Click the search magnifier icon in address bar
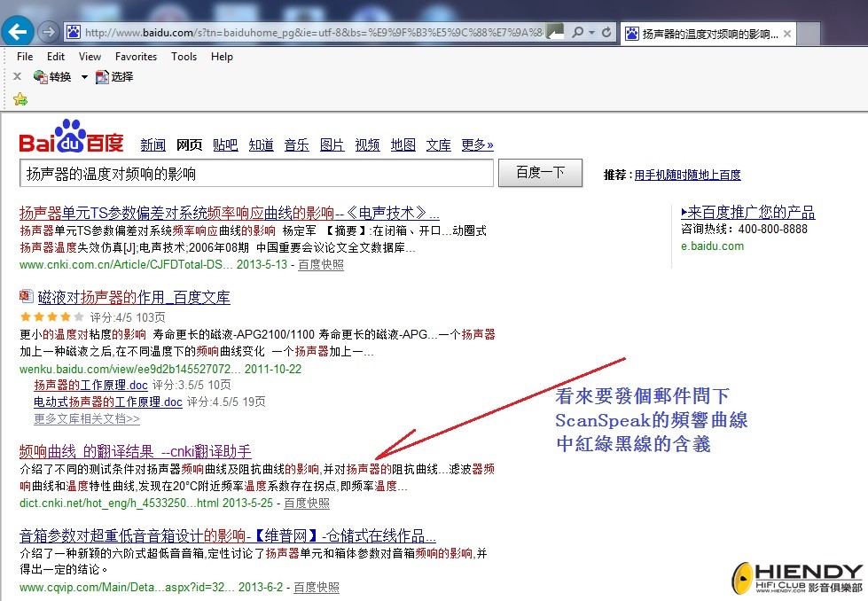This screenshot has height=601, width=868. 577,33
